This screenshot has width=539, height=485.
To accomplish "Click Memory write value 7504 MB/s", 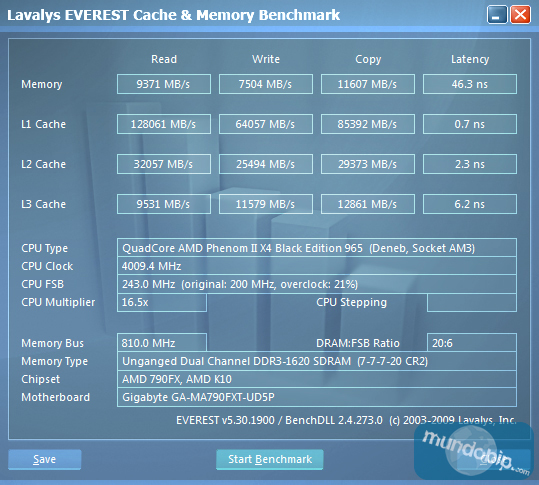I will point(266,84).
